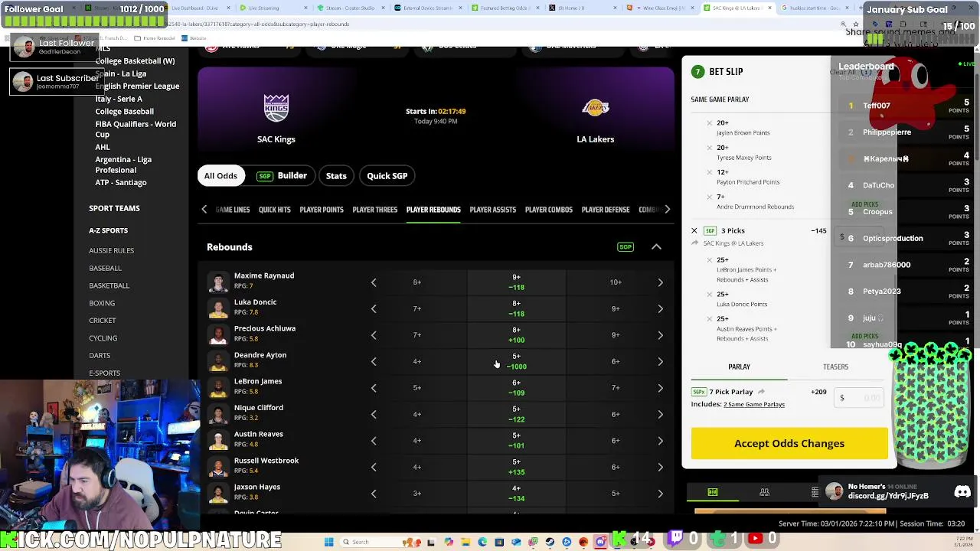Remove Jaylen Brown Points pick from slip
The height and width of the screenshot is (551, 980).
tap(709, 123)
